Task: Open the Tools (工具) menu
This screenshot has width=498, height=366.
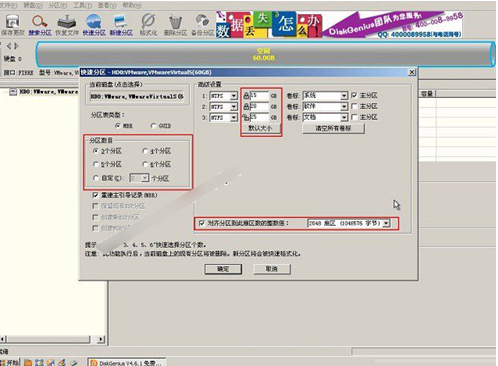Action: (x=82, y=5)
